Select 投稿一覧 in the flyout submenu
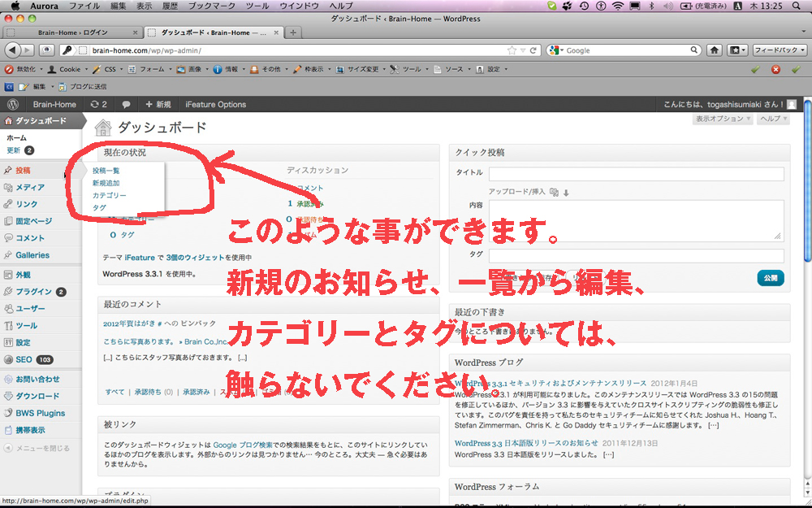812x508 pixels. pyautogui.click(x=106, y=171)
